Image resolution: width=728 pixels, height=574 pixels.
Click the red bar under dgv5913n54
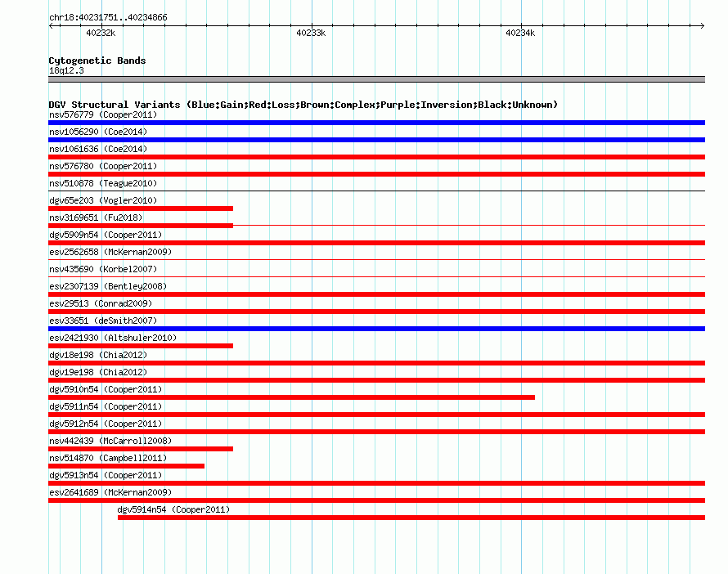click(376, 483)
